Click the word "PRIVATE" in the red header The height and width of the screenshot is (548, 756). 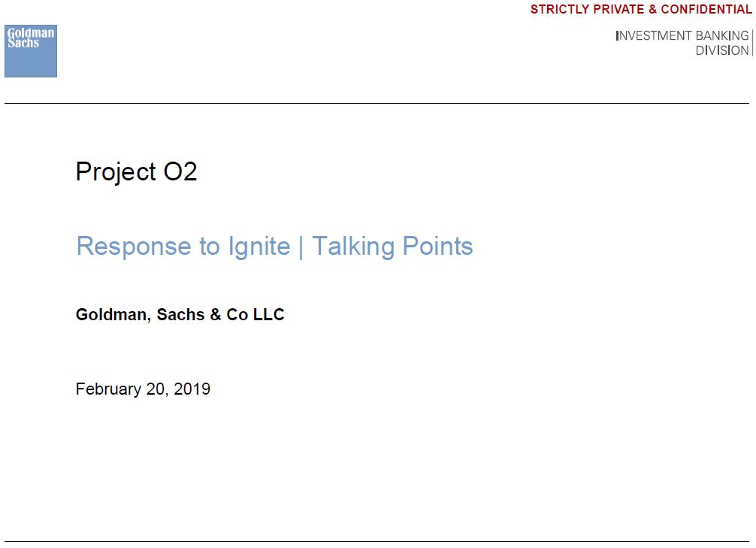619,10
